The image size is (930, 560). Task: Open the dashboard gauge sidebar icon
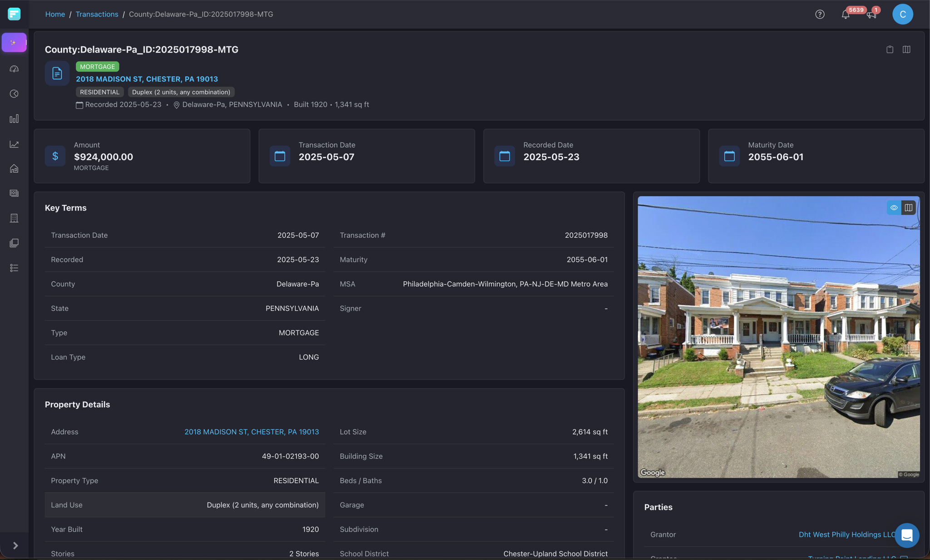coord(14,69)
